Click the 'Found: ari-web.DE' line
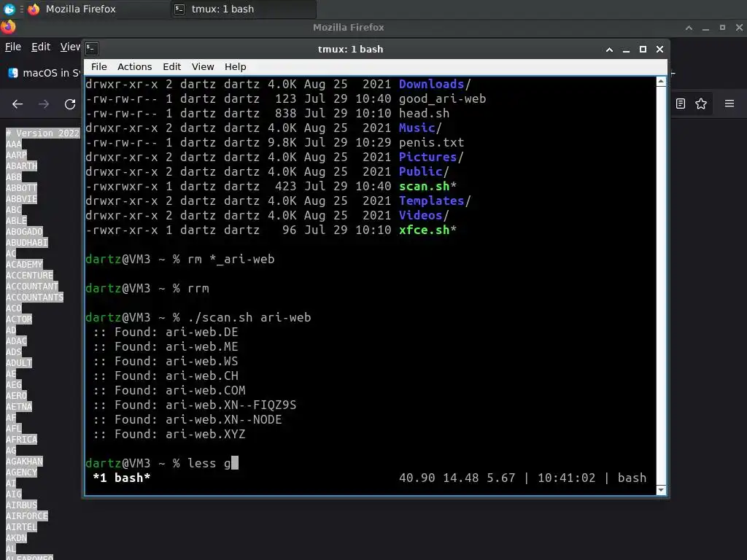Image resolution: width=747 pixels, height=560 pixels. coord(166,332)
